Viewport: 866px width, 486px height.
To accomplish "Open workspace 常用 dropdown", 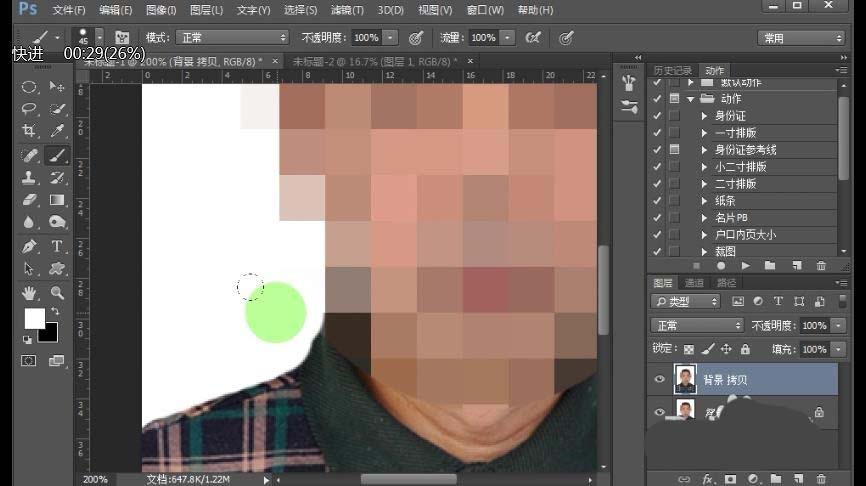I will click(x=801, y=38).
